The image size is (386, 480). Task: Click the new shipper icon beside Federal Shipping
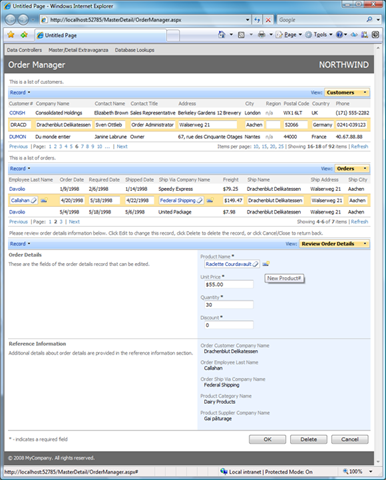pyautogui.click(x=210, y=201)
